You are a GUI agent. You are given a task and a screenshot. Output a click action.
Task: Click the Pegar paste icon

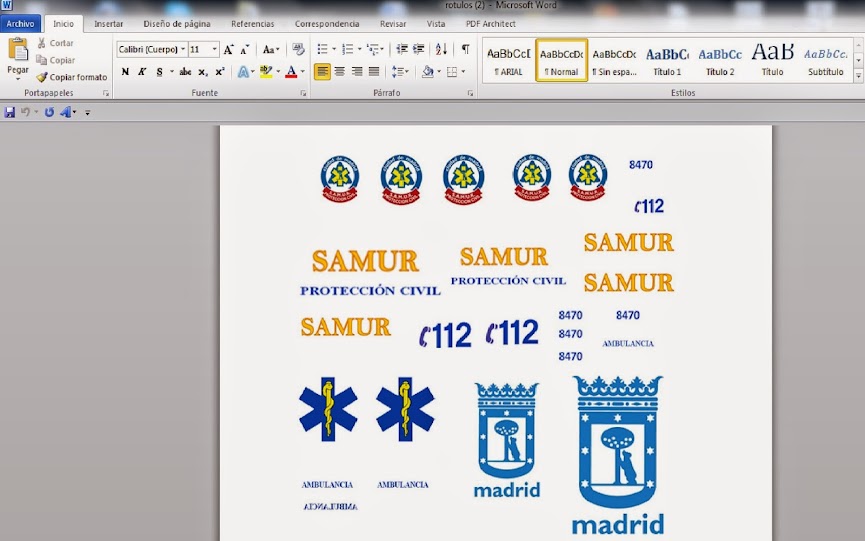(x=18, y=50)
